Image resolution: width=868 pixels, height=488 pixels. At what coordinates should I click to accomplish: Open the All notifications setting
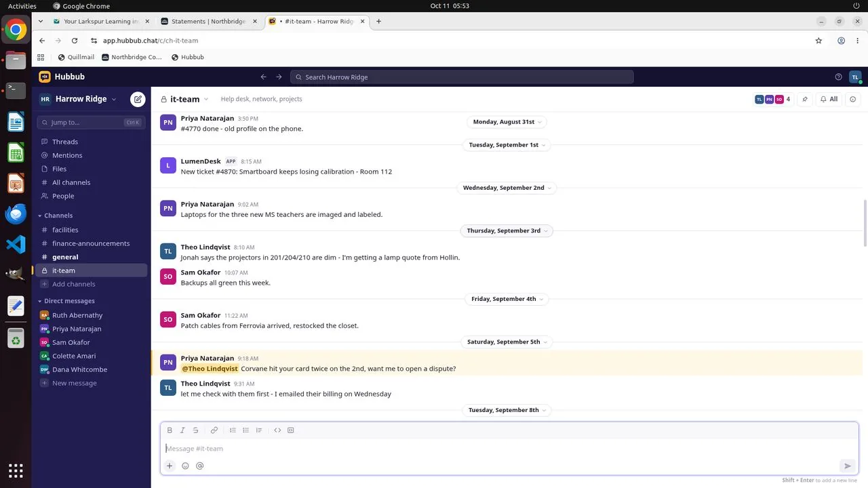pyautogui.click(x=829, y=99)
